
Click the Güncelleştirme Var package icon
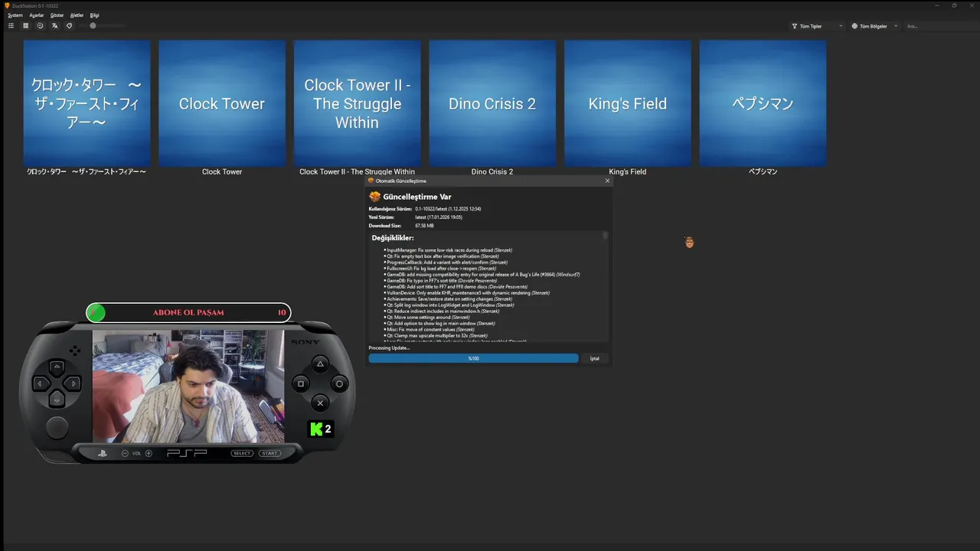[374, 197]
